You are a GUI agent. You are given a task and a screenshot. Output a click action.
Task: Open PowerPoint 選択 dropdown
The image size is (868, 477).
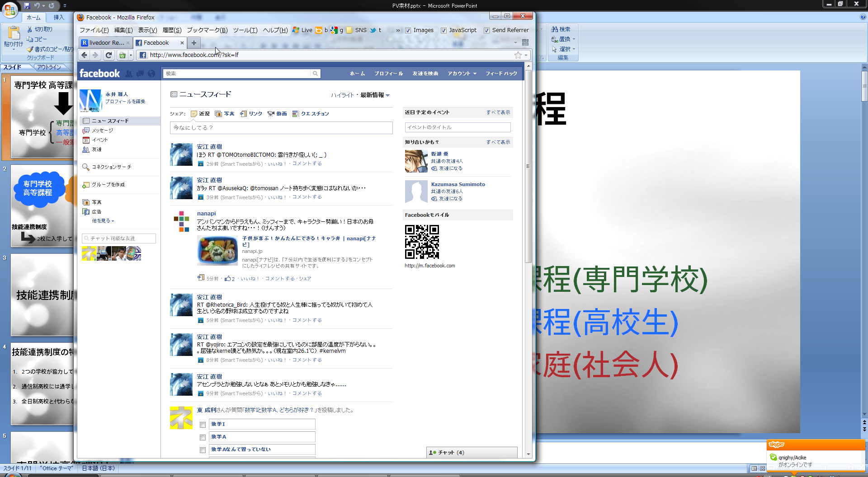point(563,49)
